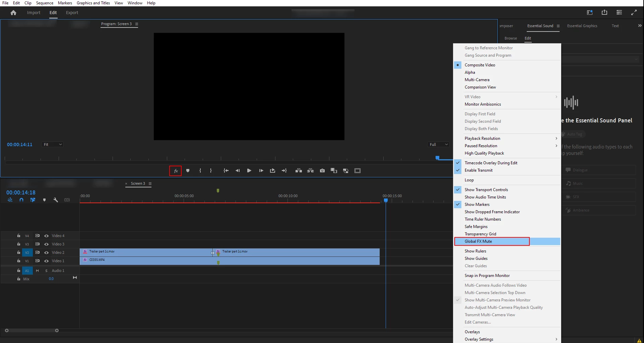
Task: Select Safe Margins menu entry
Action: [507, 227]
